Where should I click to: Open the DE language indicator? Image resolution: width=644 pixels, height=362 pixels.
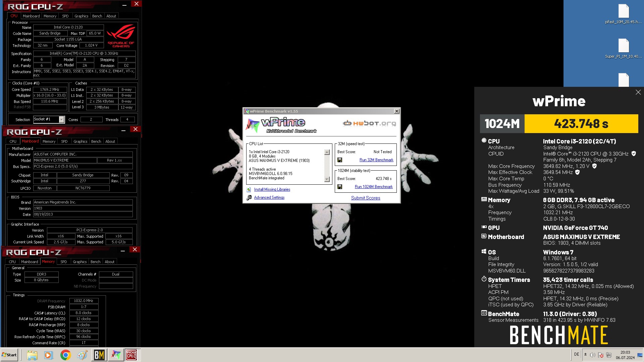coord(577,354)
